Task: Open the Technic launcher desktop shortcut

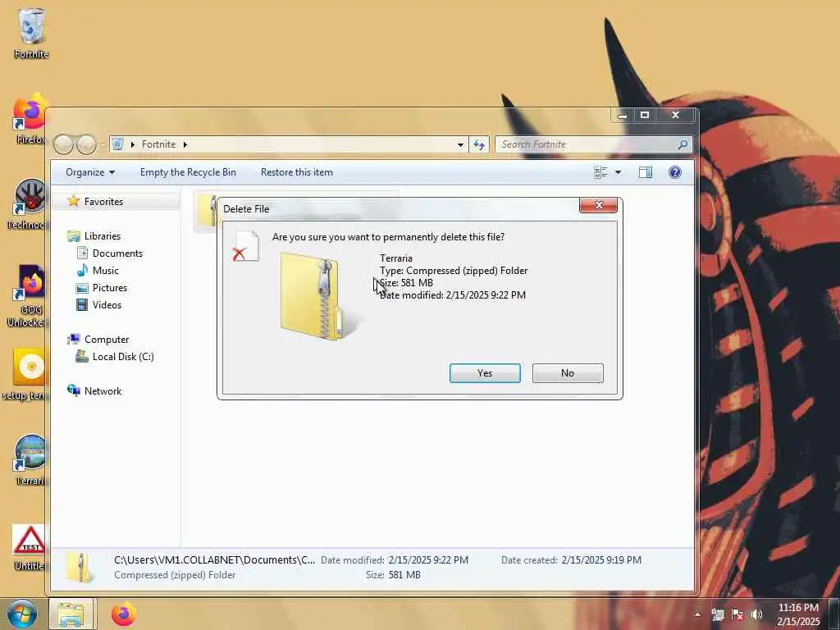Action: coord(27,204)
